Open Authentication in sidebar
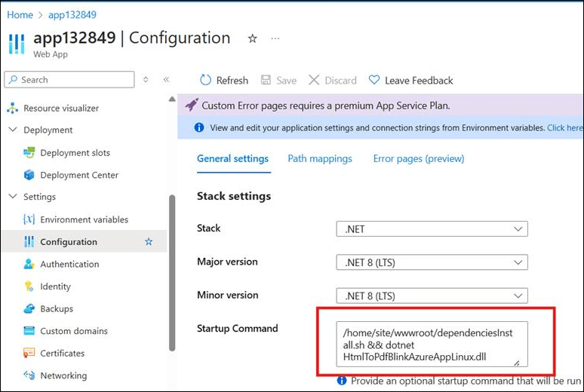The height and width of the screenshot is (392, 584). point(69,265)
